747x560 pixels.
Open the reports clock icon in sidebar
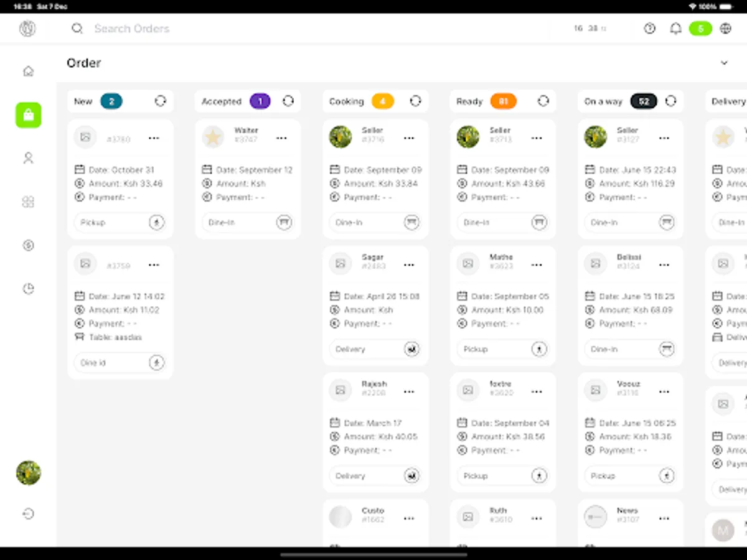tap(28, 288)
